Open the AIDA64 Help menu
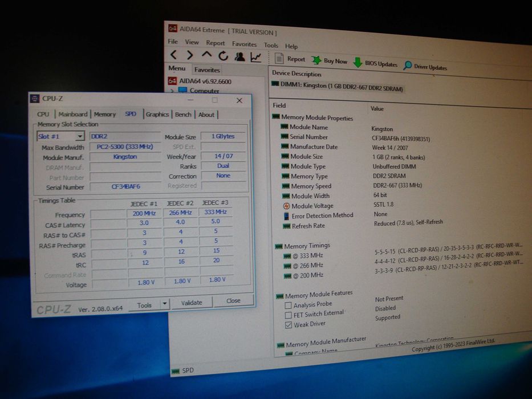 tap(291, 46)
